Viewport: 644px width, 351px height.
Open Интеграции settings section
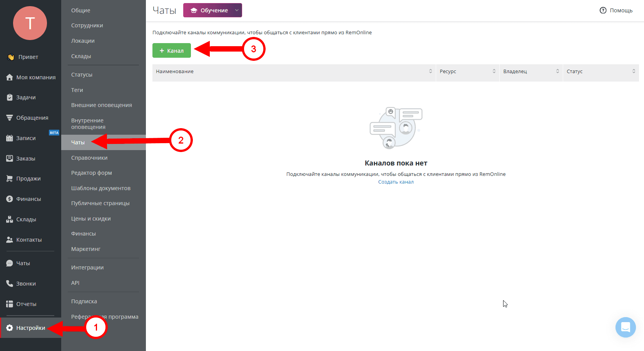click(87, 267)
